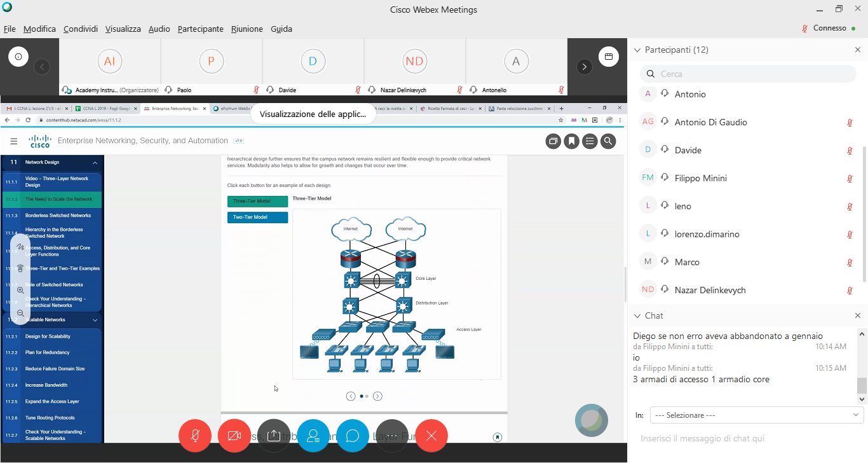Collapse the Partecipanti section chevron
The width and height of the screenshot is (868, 463).
pos(637,50)
